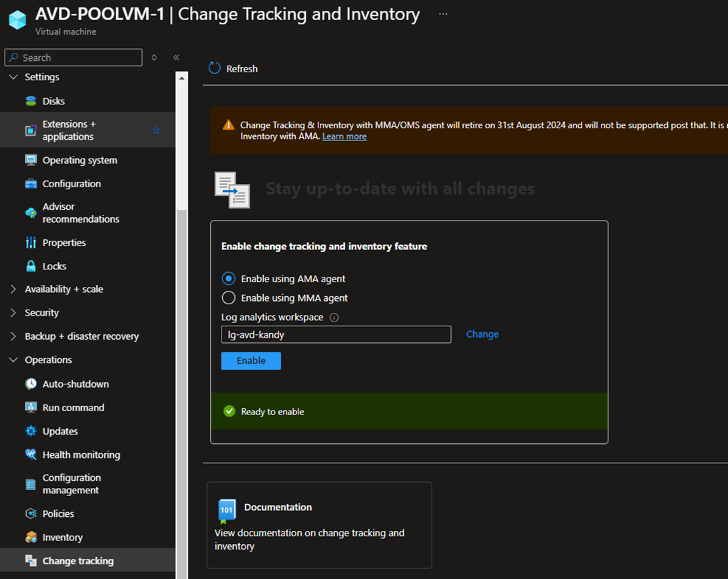Click the sidebar Search input field
Image resolution: width=728 pixels, height=579 pixels.
[74, 57]
